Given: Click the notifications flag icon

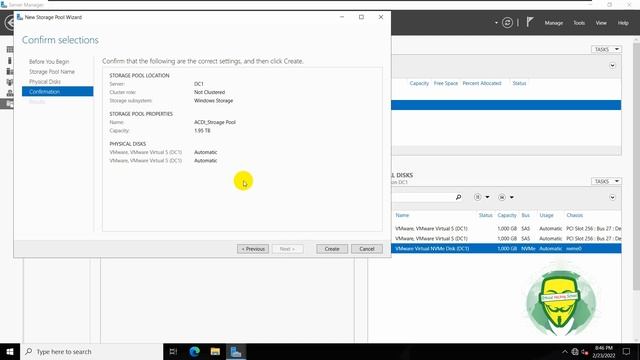Looking at the screenshot, I should 529,22.
